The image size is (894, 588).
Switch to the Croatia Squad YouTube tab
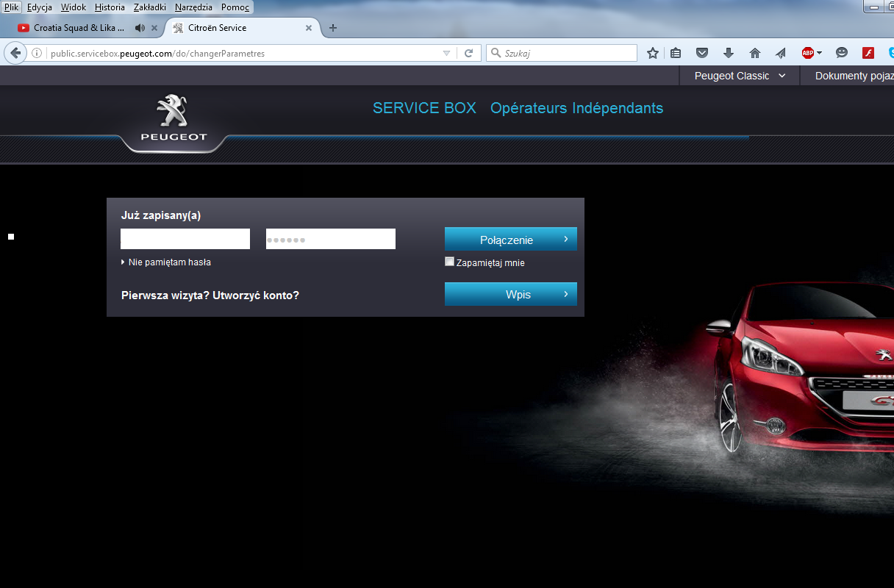coord(74,28)
